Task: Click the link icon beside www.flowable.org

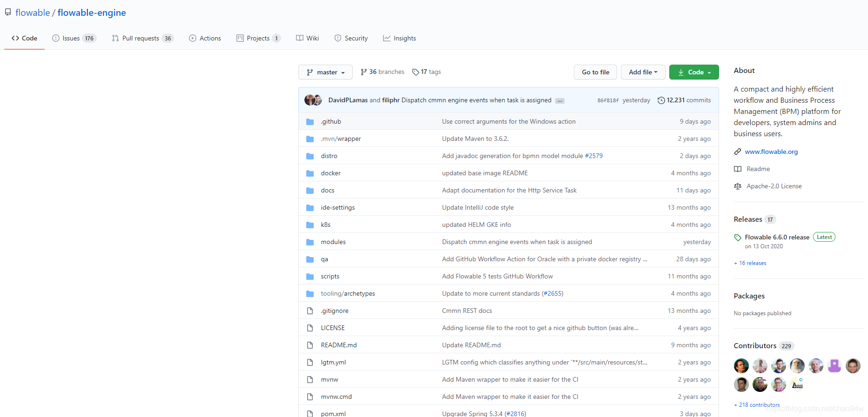Action: 738,152
